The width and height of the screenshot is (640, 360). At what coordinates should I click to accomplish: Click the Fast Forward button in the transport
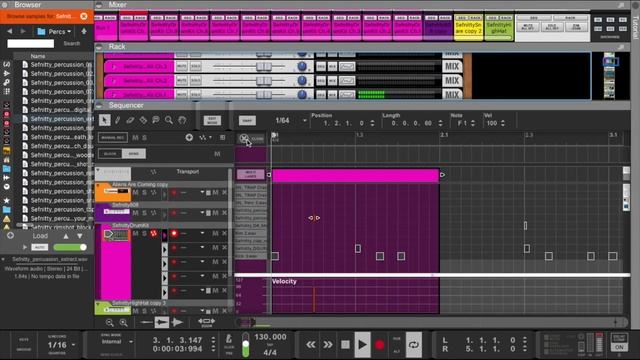pyautogui.click(x=328, y=345)
